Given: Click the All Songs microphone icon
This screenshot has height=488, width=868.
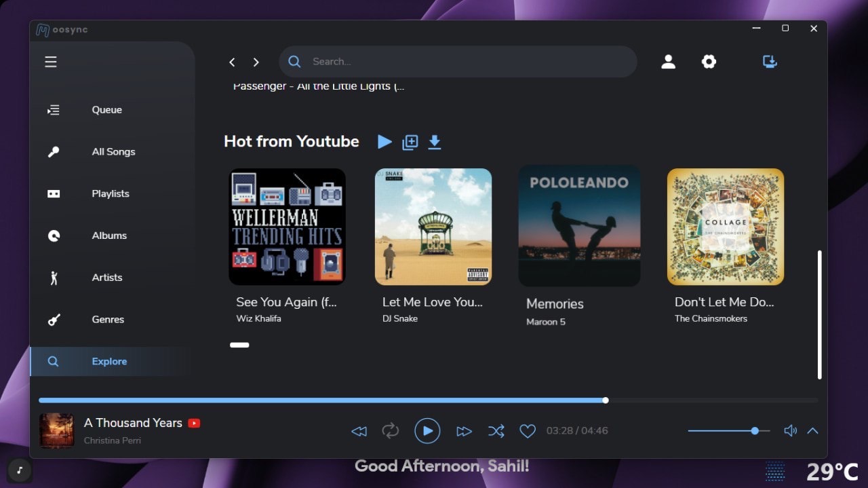Looking at the screenshot, I should [x=54, y=152].
